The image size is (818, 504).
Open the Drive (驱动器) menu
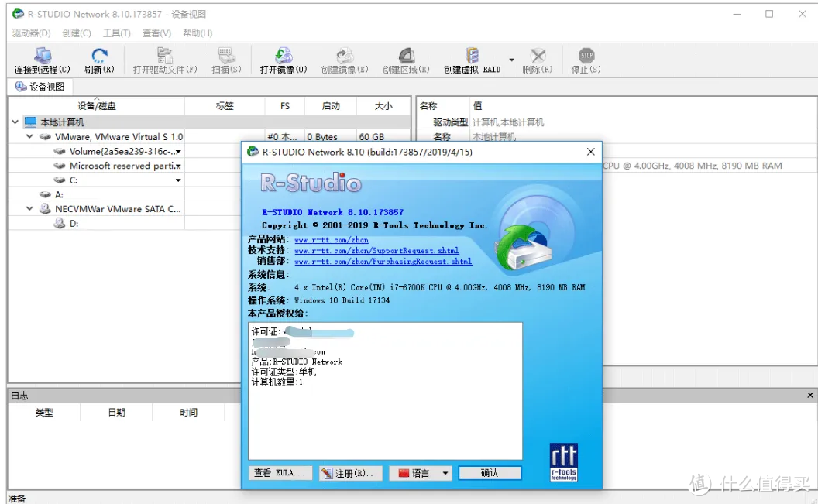click(x=31, y=33)
